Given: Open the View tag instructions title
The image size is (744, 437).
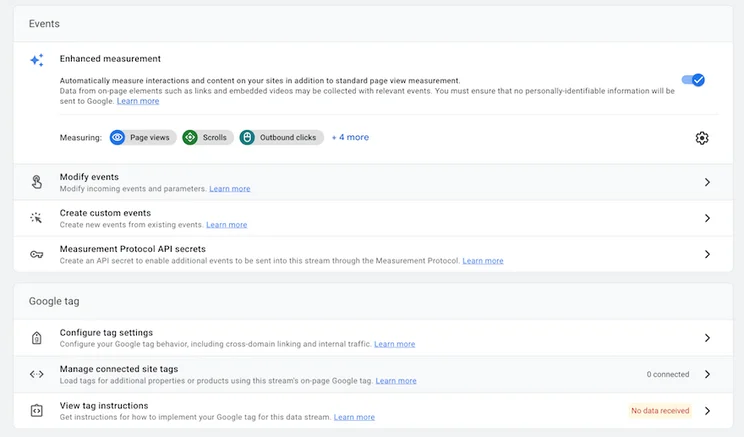Looking at the screenshot, I should click(x=104, y=406).
